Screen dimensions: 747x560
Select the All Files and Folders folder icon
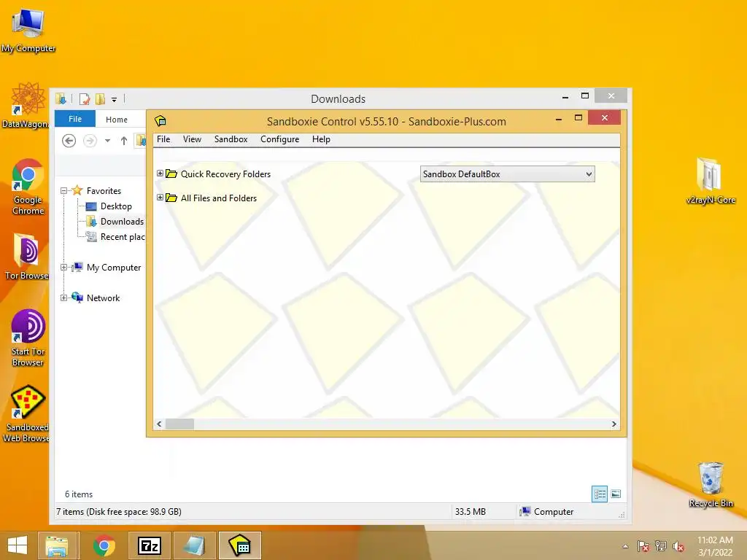click(171, 198)
